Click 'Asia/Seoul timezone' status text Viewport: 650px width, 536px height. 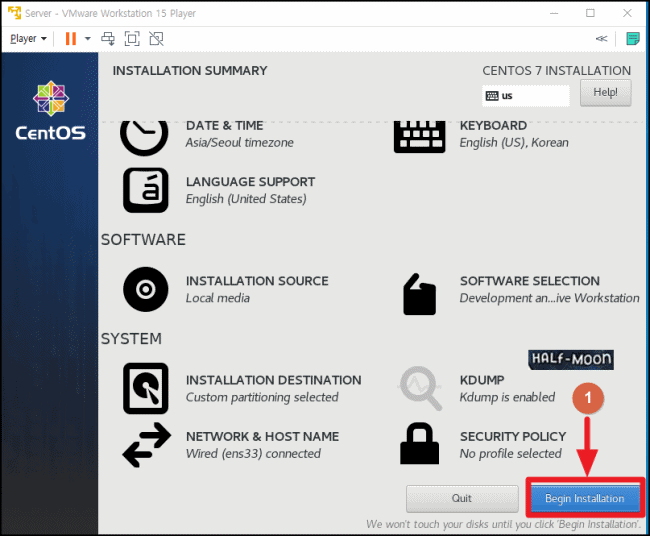point(240,143)
